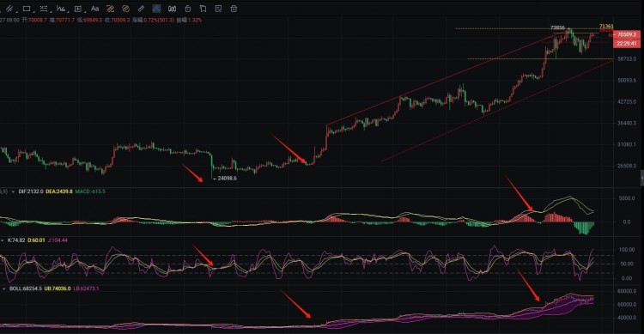The width and height of the screenshot is (644, 334).
Task: Open the Fibonacci lines tool
Action: coord(44,9)
